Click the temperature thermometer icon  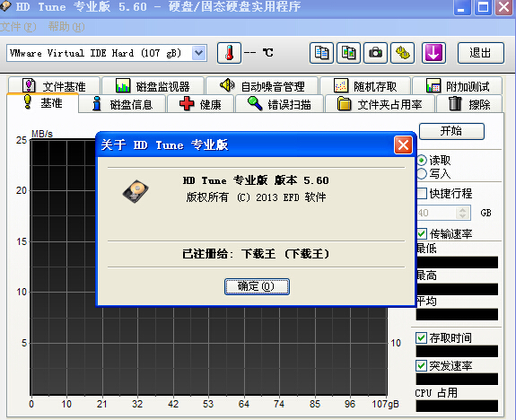pyautogui.click(x=230, y=53)
